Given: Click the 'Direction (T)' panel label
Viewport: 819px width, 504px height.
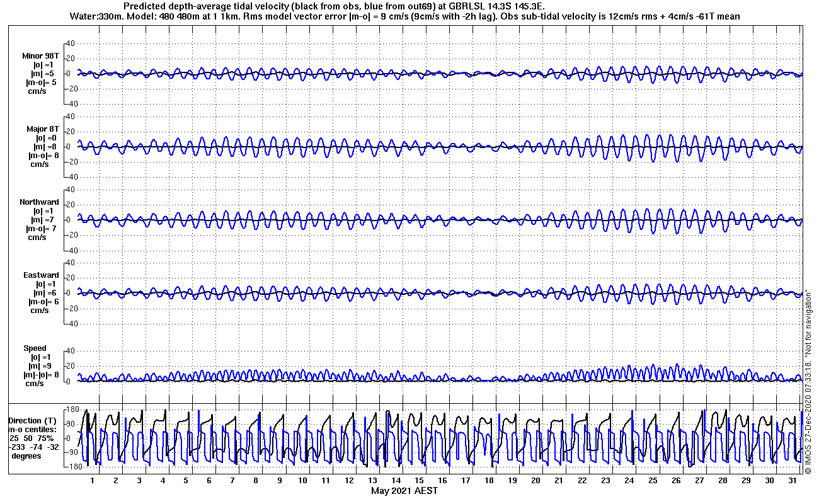Looking at the screenshot, I should pyautogui.click(x=32, y=420).
